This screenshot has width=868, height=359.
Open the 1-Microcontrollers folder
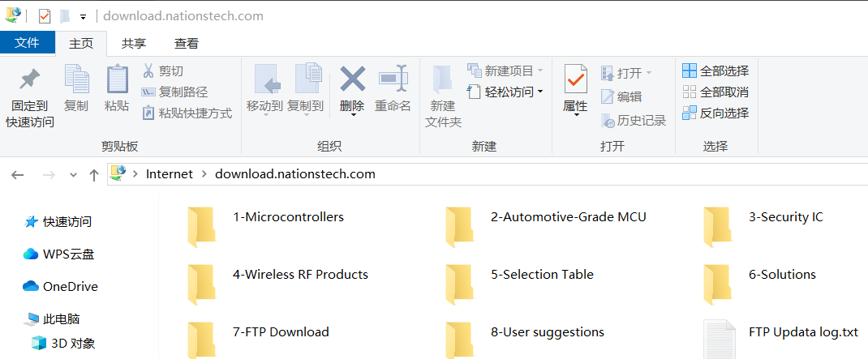(266, 224)
